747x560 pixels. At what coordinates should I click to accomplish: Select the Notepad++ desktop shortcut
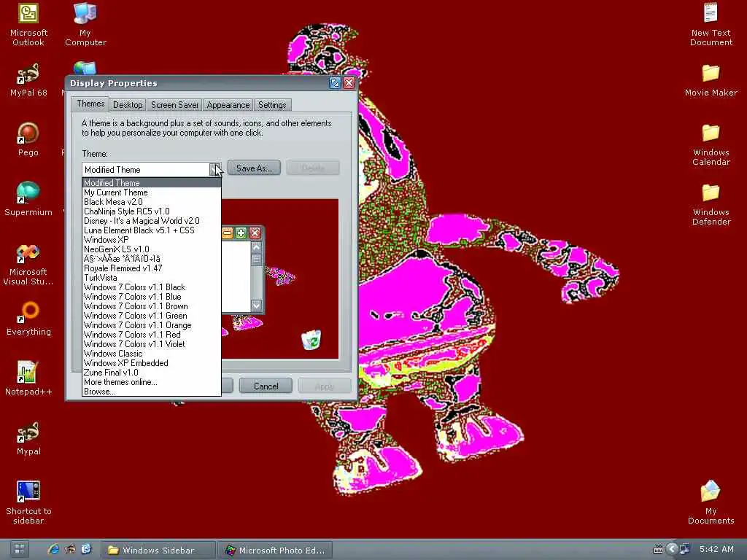pos(28,378)
